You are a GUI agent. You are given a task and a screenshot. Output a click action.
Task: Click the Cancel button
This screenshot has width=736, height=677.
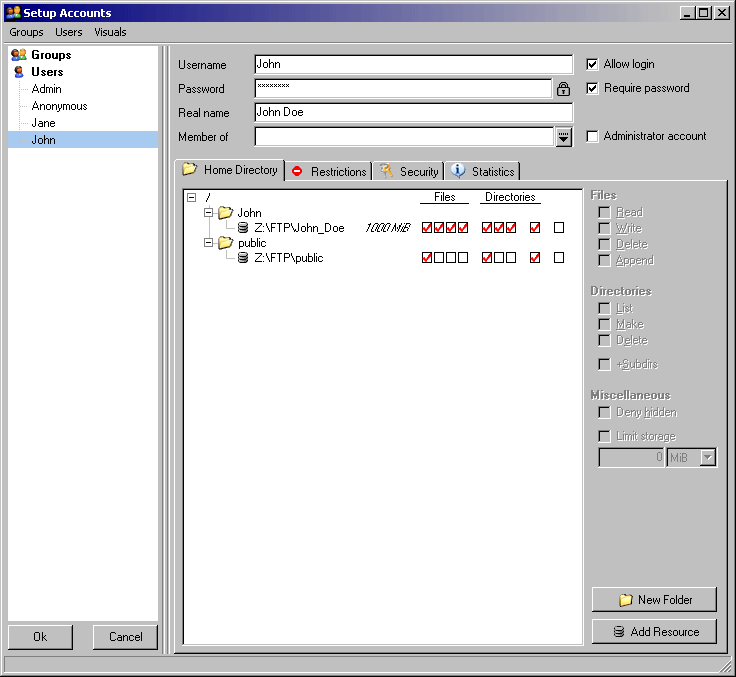pos(125,637)
